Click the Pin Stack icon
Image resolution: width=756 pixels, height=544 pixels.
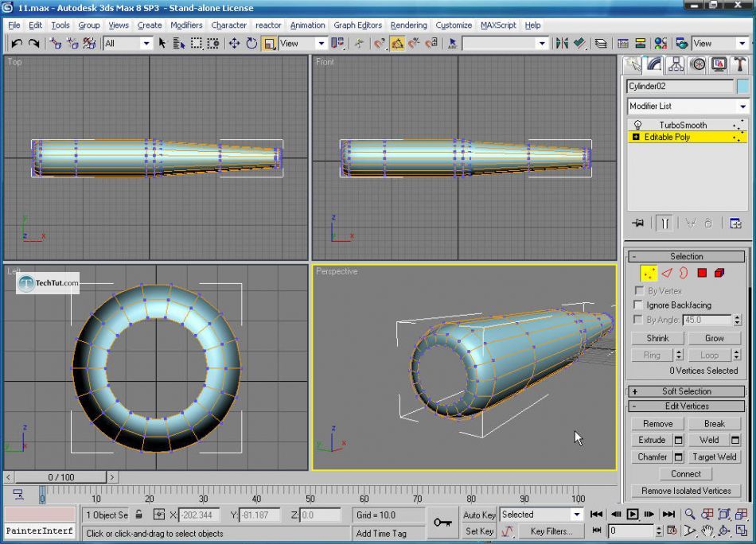click(638, 223)
